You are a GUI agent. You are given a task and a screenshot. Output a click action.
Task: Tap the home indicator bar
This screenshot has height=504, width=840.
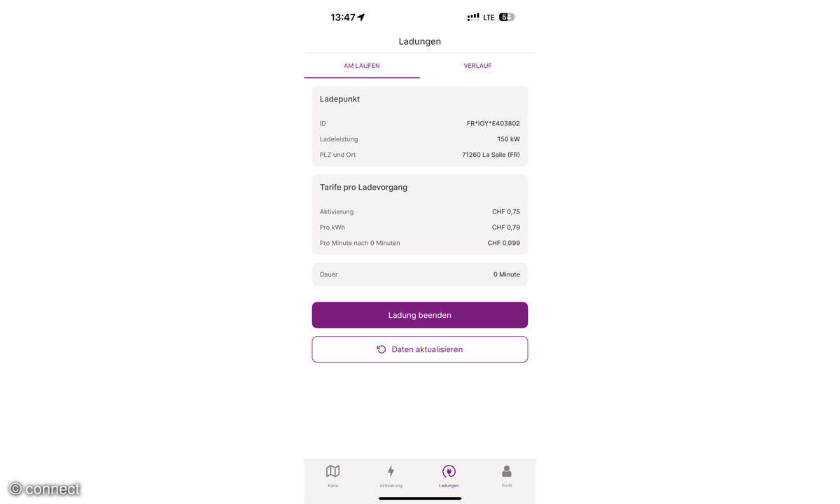pos(419,498)
